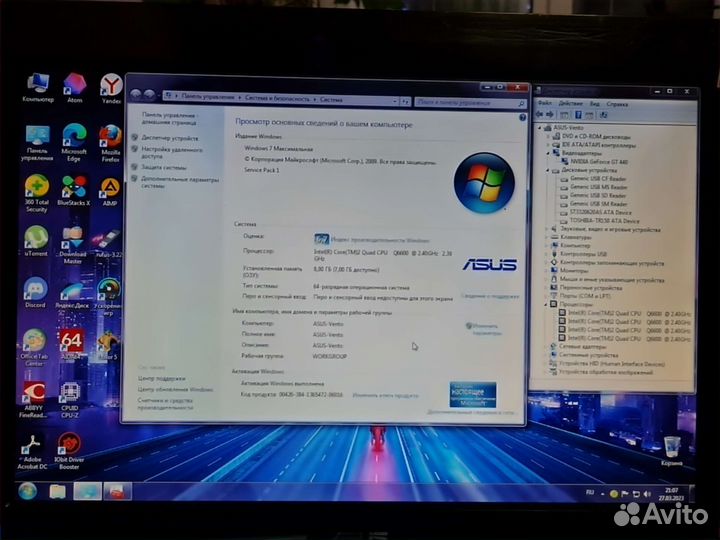Click Изменить ключ продукта link
Image resolution: width=720 pixels, height=540 pixels.
point(385,395)
